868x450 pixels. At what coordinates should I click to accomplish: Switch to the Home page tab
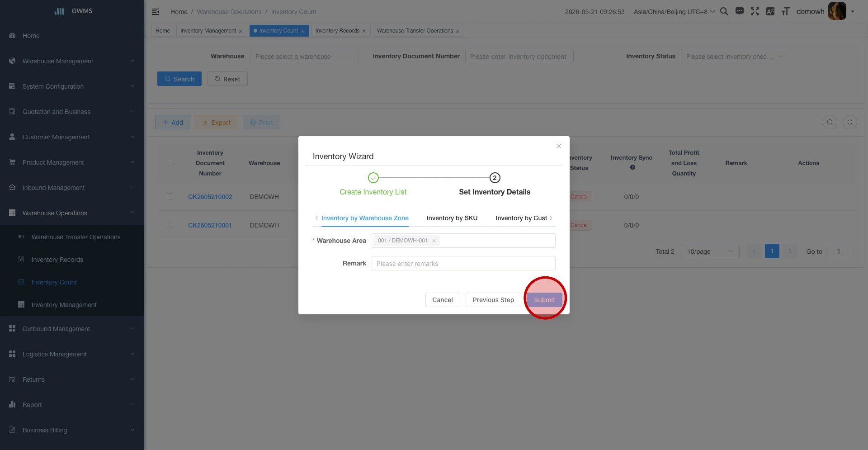click(x=163, y=31)
